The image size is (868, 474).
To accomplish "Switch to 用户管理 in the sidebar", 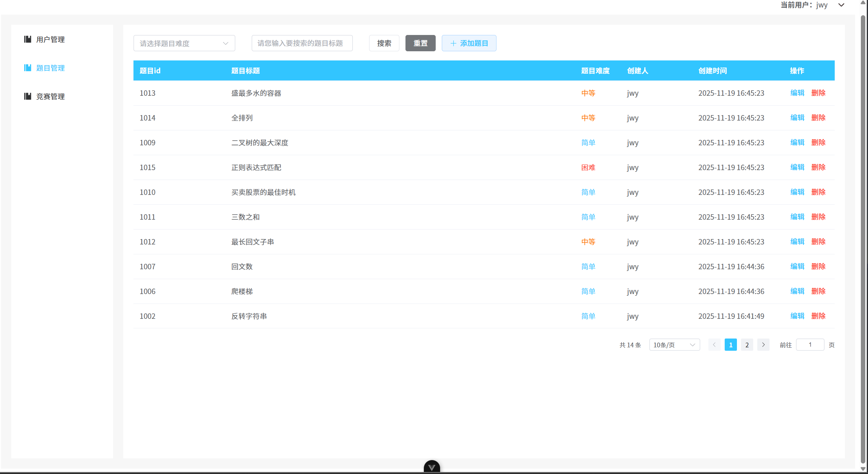I will click(x=50, y=39).
